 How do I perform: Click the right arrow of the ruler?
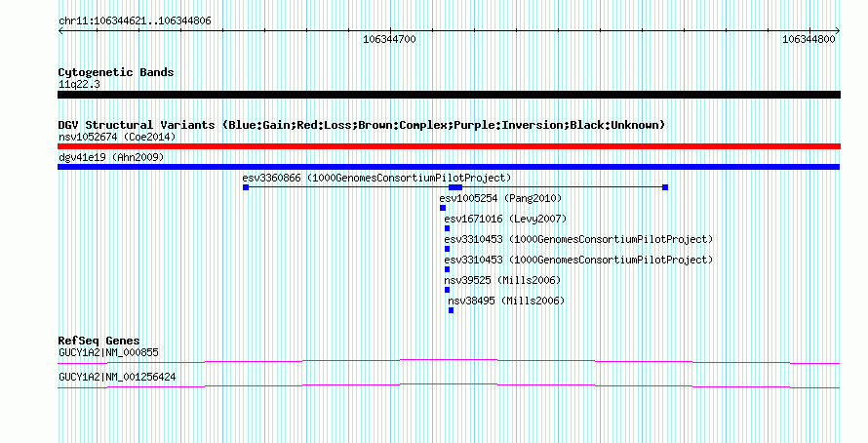pos(837,31)
